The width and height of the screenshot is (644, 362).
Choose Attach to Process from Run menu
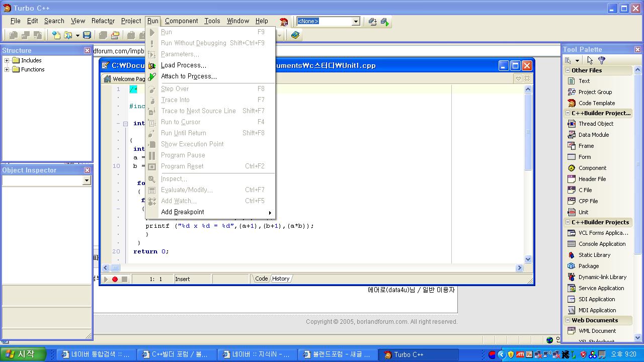189,76
